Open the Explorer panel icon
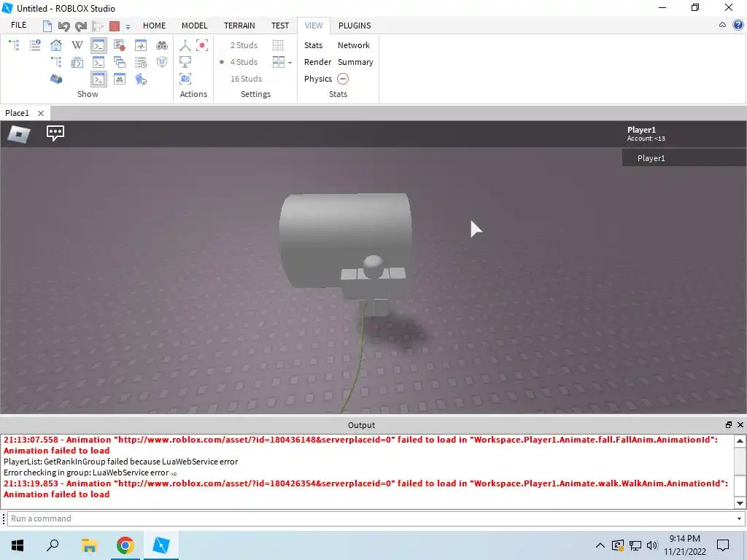747x560 pixels. point(14,45)
